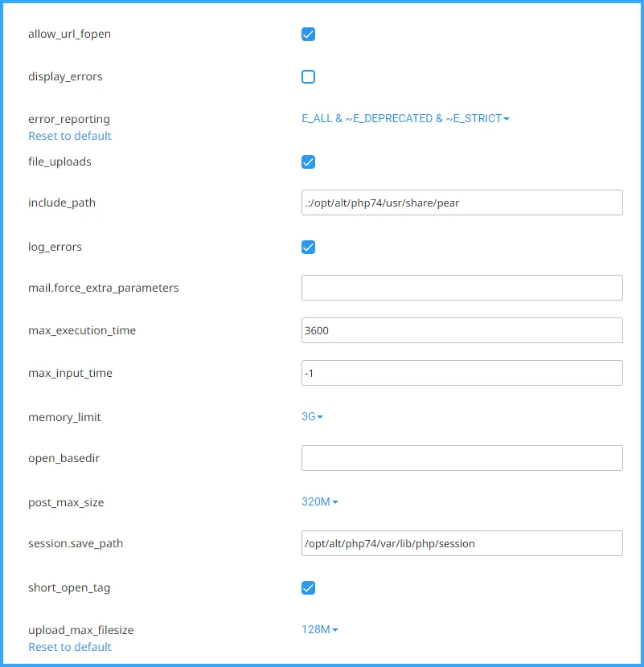Click the empty open_basedir input field
The image size is (644, 667).
coord(462,457)
